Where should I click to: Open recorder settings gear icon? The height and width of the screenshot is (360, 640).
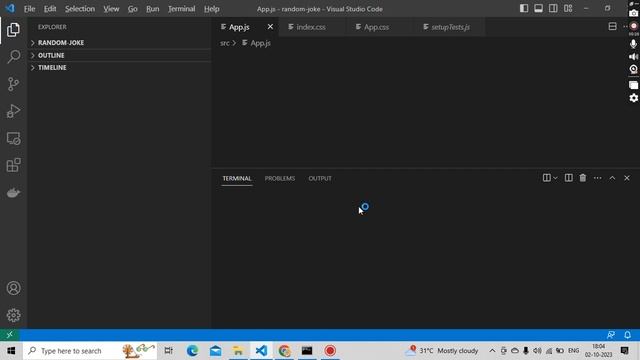tap(633, 98)
